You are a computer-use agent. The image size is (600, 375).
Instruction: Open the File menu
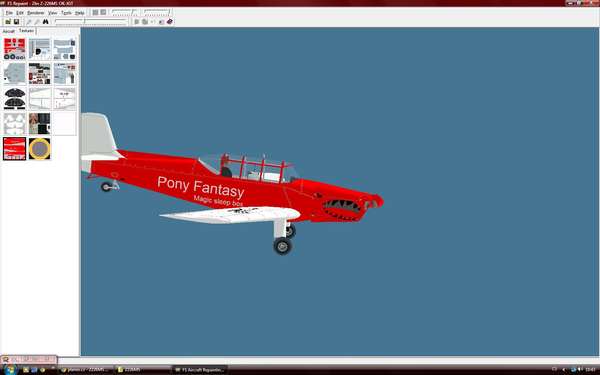click(x=9, y=13)
